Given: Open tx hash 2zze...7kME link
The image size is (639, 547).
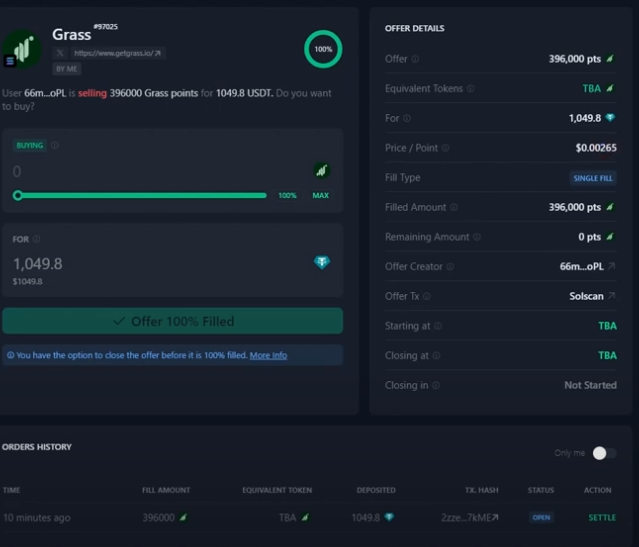Looking at the screenshot, I should (x=469, y=518).
